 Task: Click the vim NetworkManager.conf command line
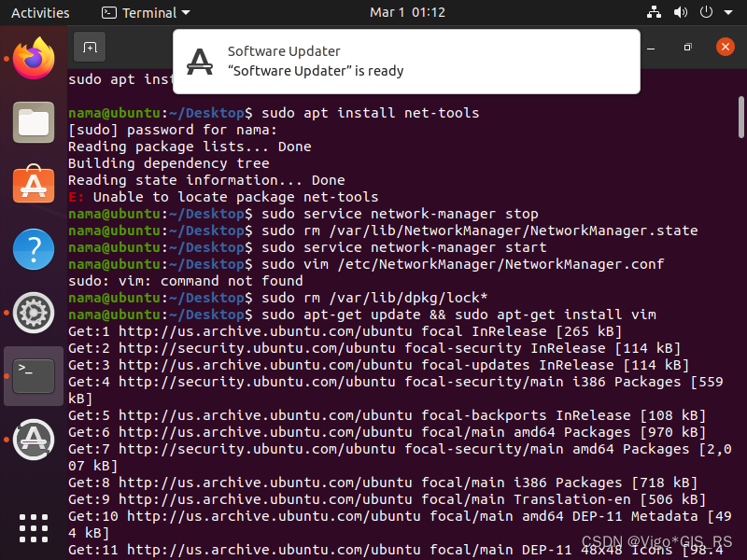click(x=462, y=264)
